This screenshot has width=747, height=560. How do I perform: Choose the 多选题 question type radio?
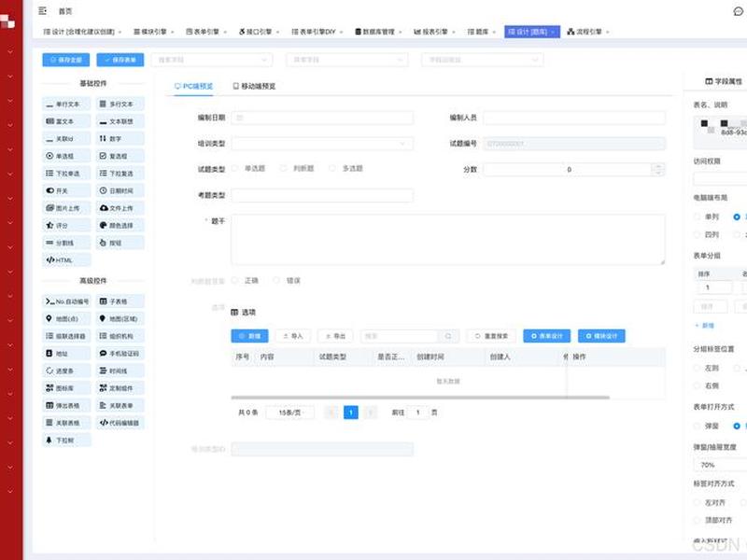pyautogui.click(x=332, y=168)
